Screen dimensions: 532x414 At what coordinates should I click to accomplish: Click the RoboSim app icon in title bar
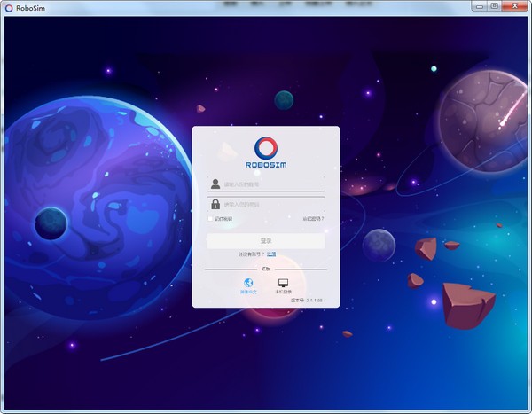pyautogui.click(x=9, y=7)
